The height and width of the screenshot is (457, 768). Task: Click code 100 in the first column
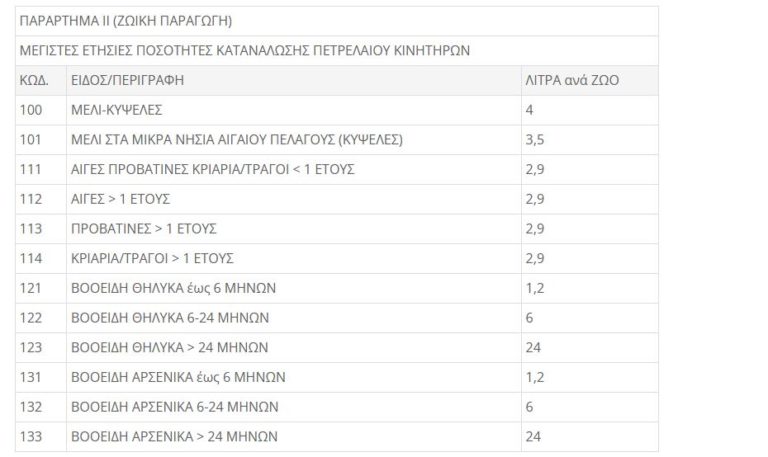tap(30, 109)
